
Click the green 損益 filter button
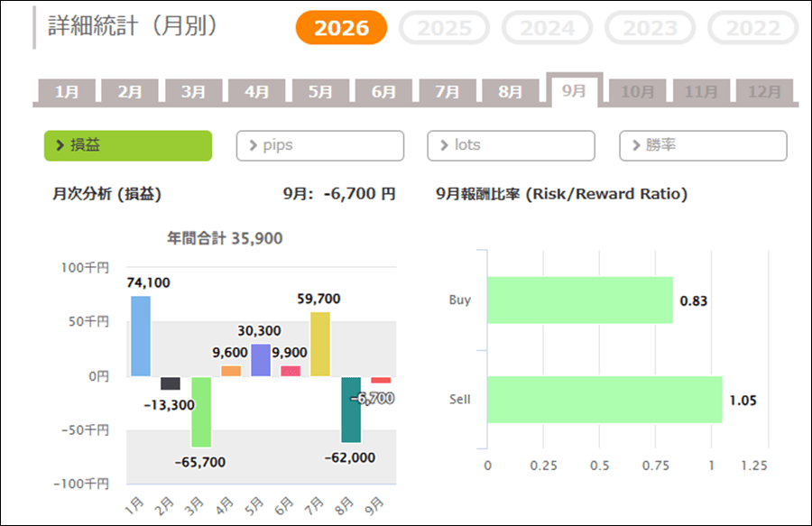128,145
